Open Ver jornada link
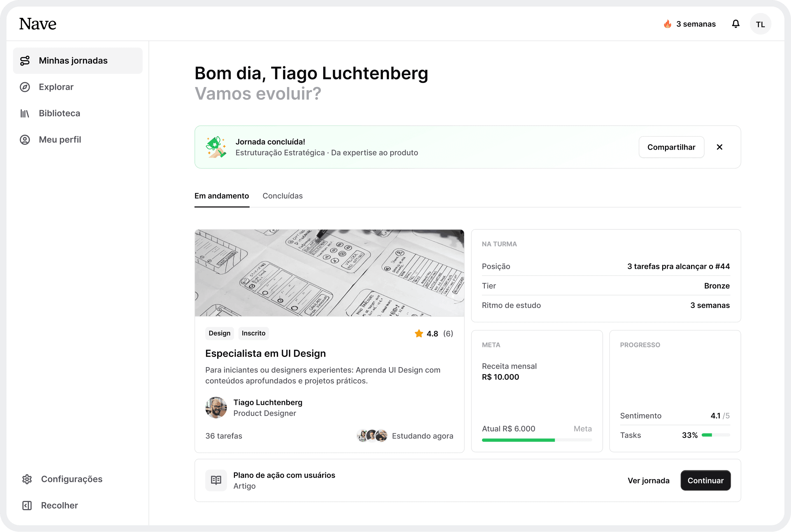 [x=648, y=480]
